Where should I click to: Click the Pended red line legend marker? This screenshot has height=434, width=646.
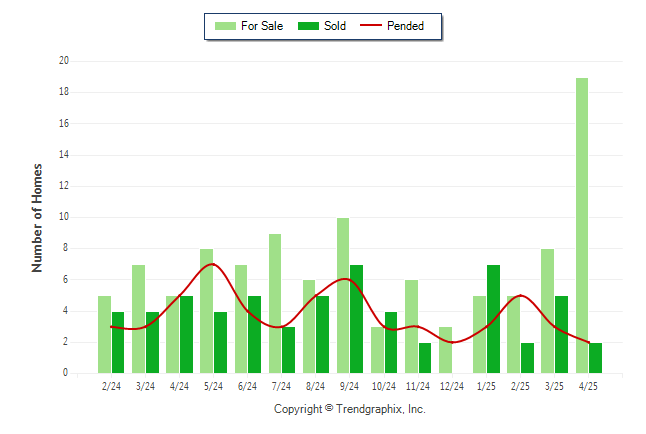(371, 26)
